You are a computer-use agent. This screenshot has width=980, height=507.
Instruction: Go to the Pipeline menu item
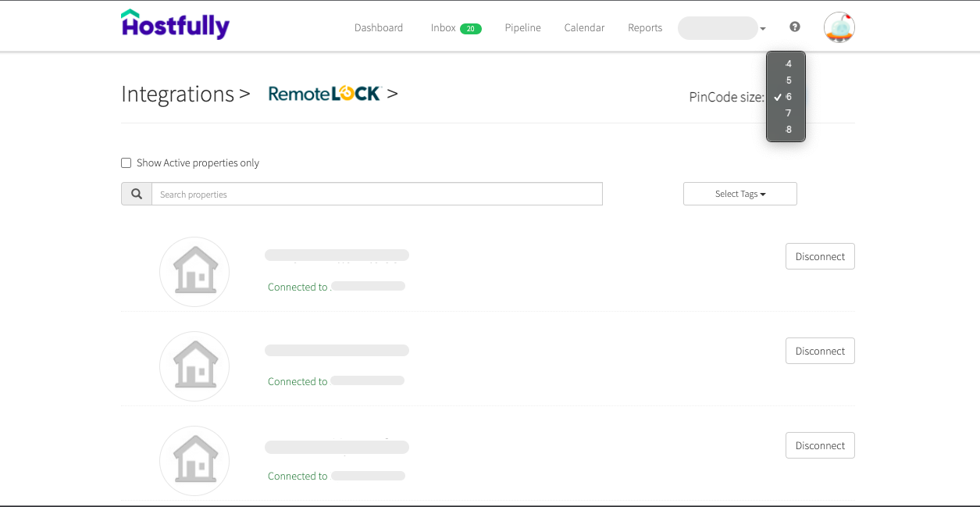[x=522, y=27]
